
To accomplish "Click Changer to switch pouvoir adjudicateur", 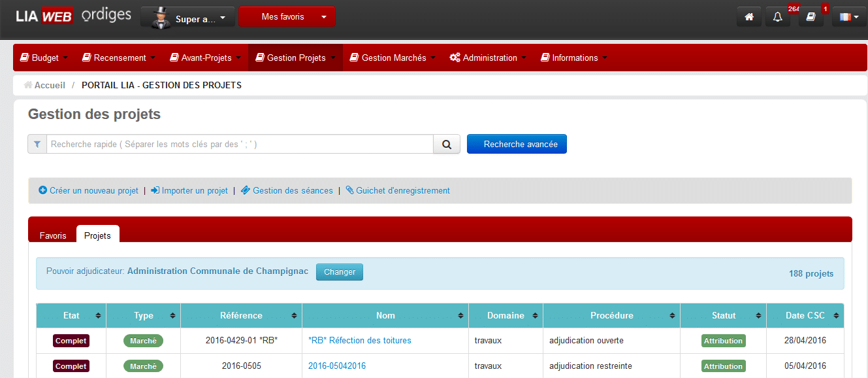I will [340, 272].
